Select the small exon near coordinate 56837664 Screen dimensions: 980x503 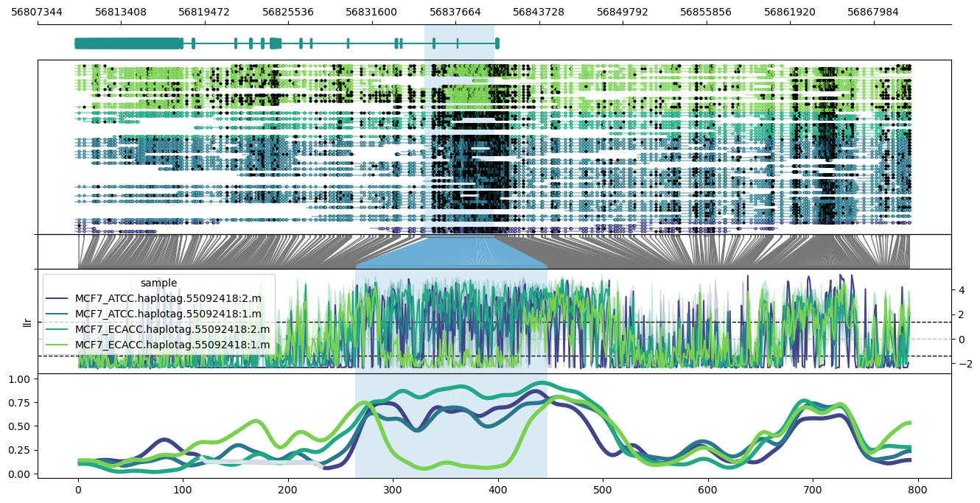pyautogui.click(x=457, y=44)
